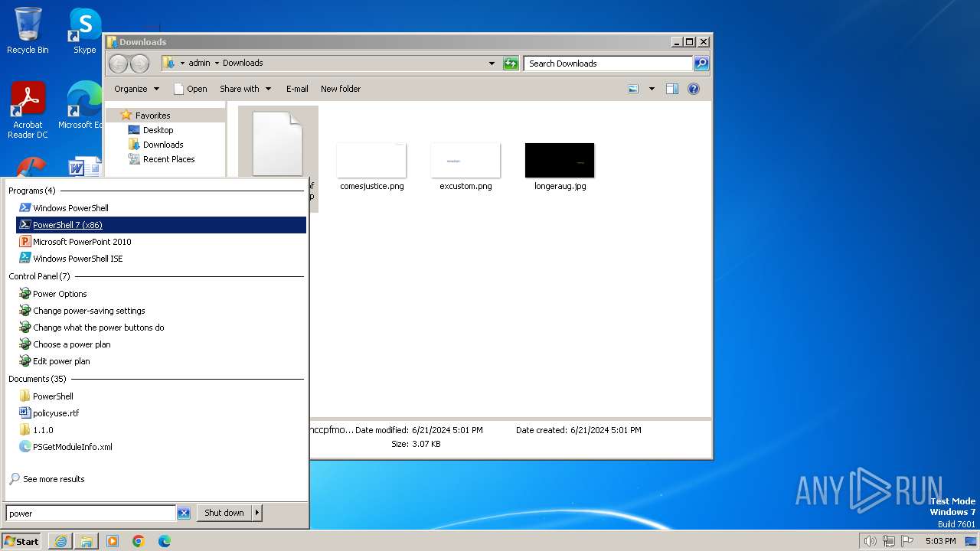The height and width of the screenshot is (551, 980).
Task: Open the Organize menu
Action: pyautogui.click(x=136, y=89)
